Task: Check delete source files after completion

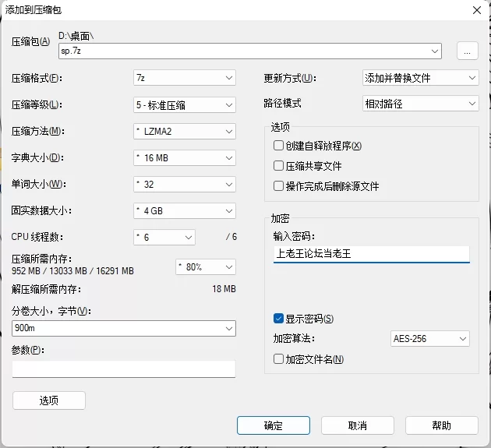Action: tap(278, 186)
